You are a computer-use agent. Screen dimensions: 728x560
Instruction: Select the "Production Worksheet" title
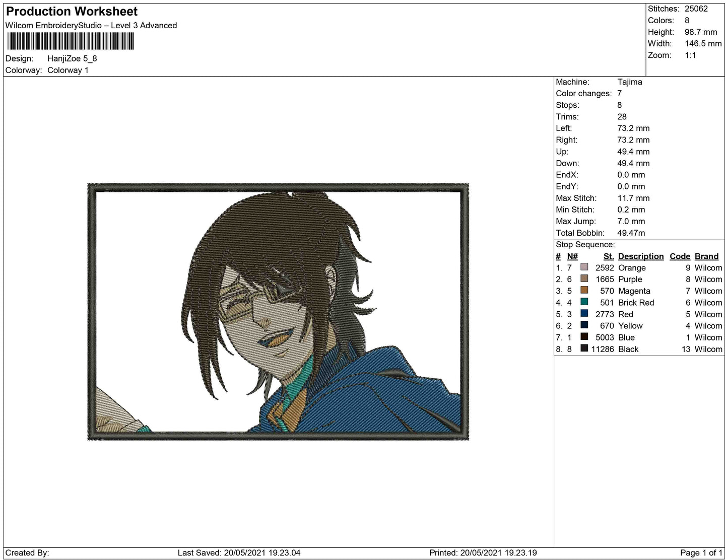coord(72,12)
